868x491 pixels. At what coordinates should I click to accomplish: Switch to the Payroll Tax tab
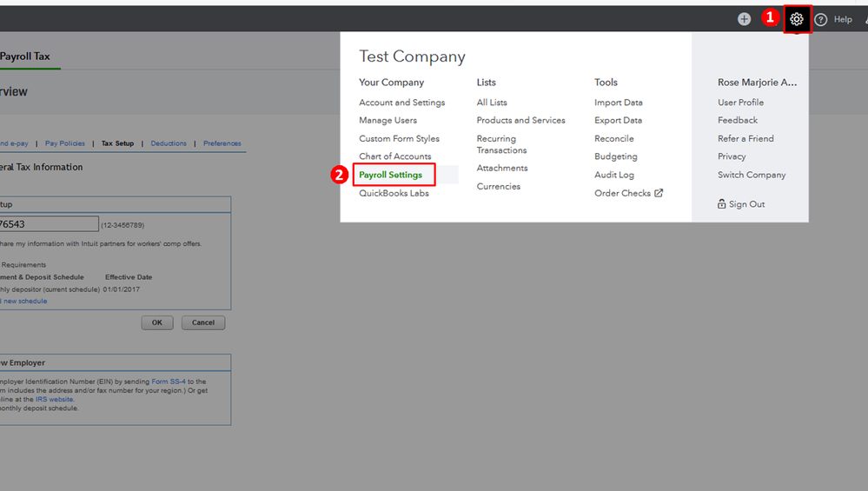pos(25,56)
